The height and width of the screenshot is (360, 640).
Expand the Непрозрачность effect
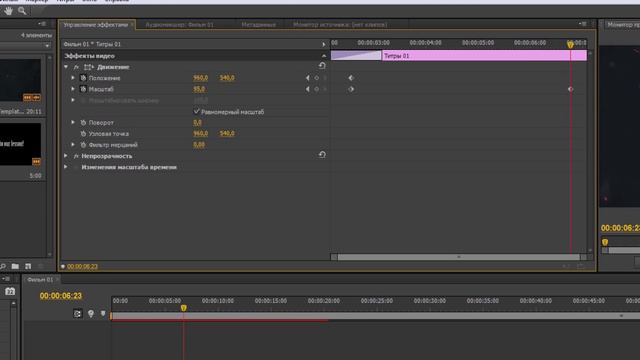tap(66, 156)
